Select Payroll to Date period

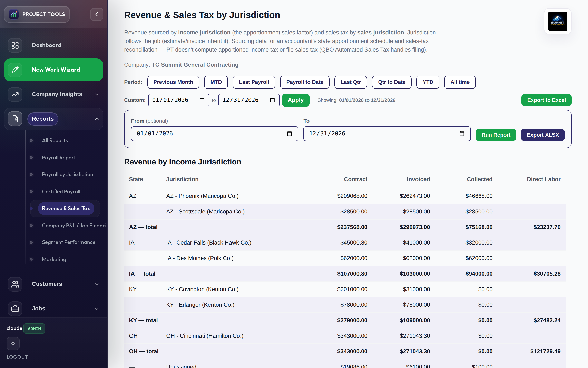coord(305,82)
